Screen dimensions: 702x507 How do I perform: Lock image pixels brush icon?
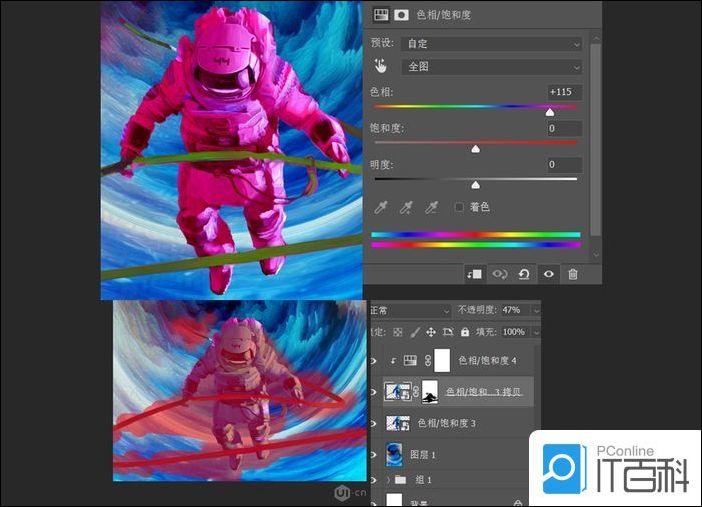[415, 332]
